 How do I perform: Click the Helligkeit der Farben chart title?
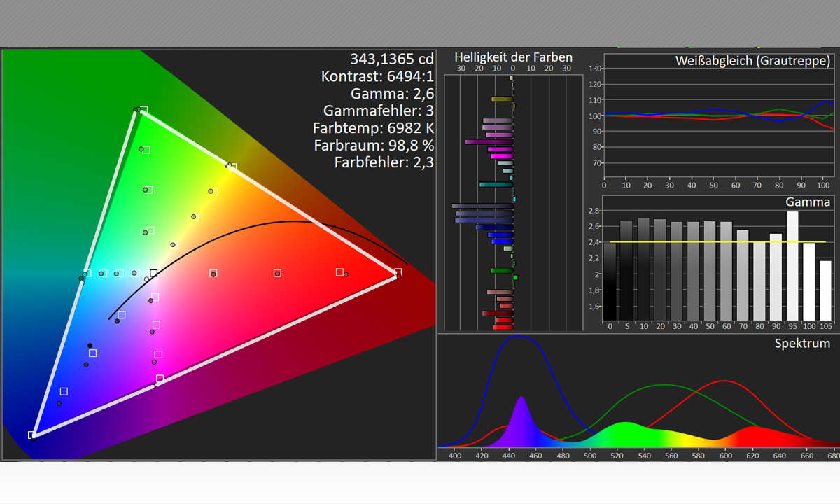coord(513,57)
